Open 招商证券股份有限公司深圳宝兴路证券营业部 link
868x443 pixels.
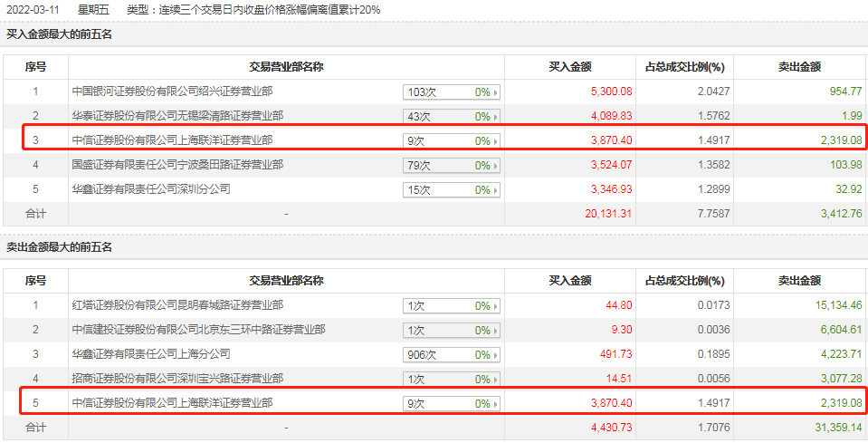[177, 378]
